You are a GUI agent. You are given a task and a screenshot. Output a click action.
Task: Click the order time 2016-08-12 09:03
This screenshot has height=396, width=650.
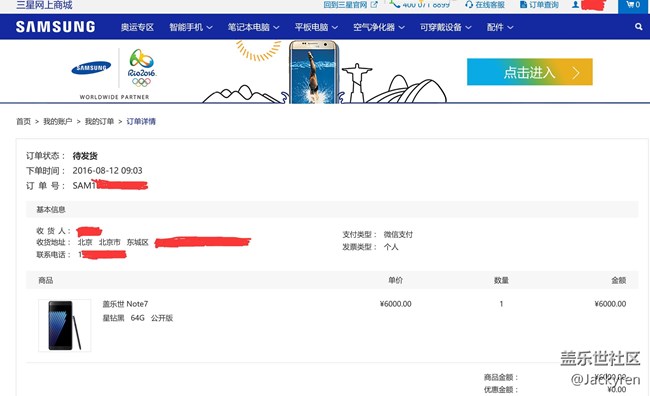(107, 170)
